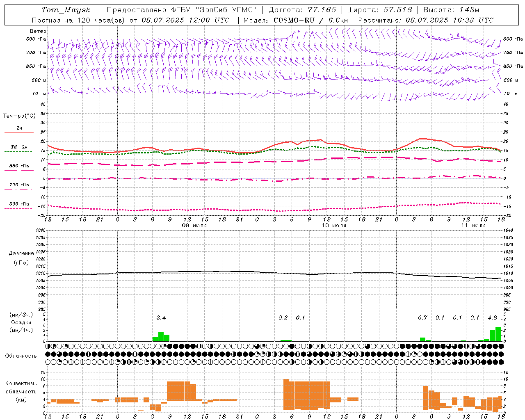Click the Ветер wind section label
Screen dimensions: 525x420
pyautogui.click(x=38, y=31)
